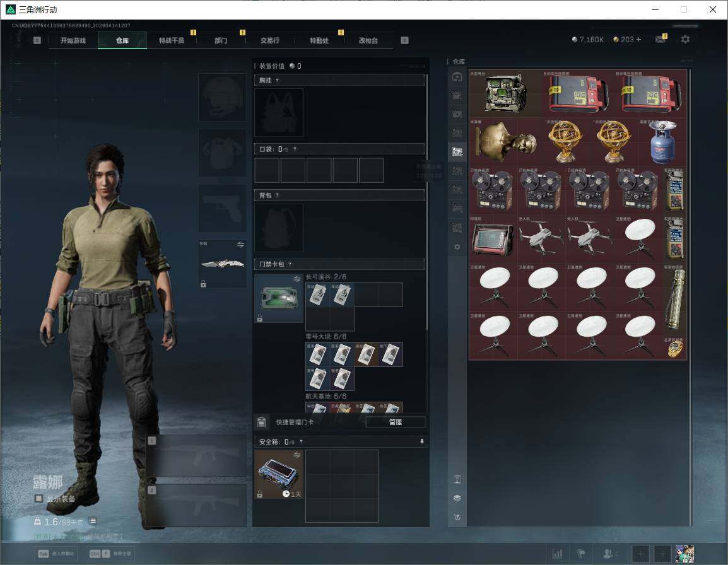728x565 pixels.
Task: Switch to the 特战干员 tab
Action: [172, 40]
